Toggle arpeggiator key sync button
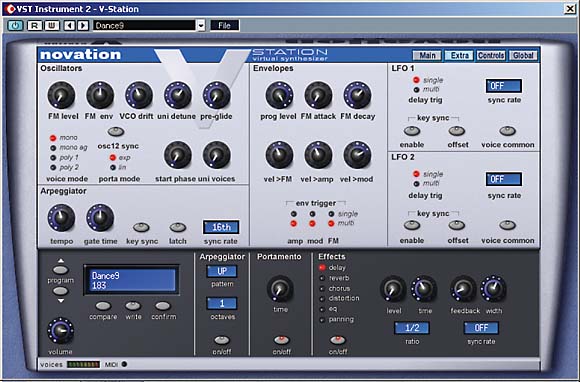 click(141, 227)
